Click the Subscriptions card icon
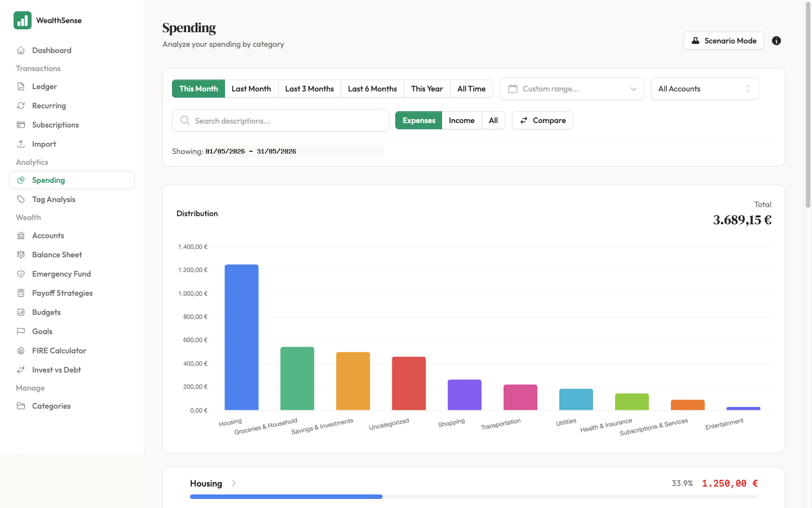The width and height of the screenshot is (812, 508). tap(21, 125)
